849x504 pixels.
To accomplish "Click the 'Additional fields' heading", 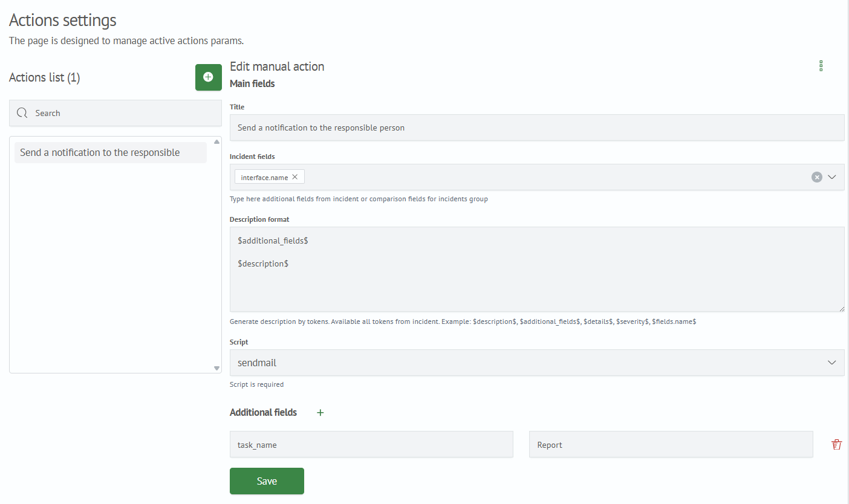I will coord(263,412).
